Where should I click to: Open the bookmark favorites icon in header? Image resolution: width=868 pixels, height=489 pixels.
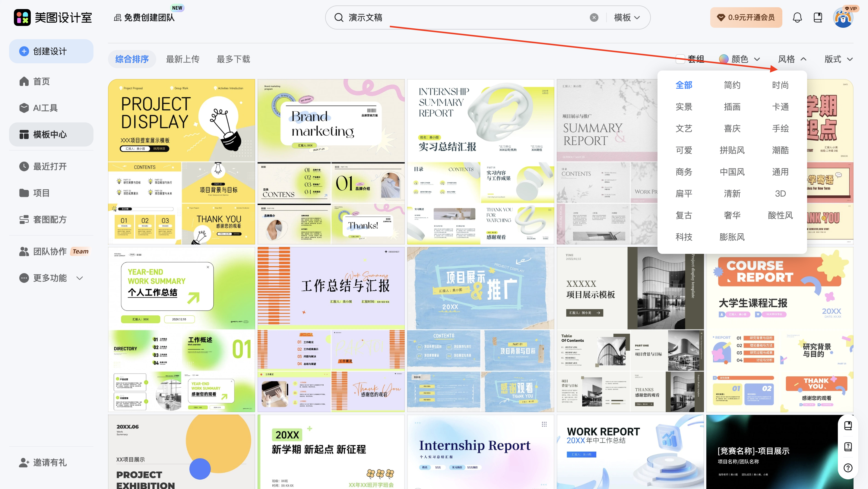click(818, 17)
